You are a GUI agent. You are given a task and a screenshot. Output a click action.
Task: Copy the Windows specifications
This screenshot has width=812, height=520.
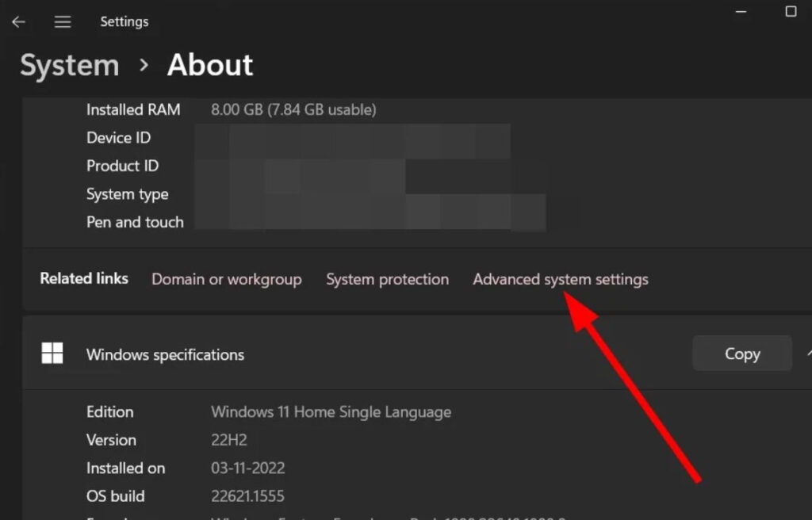coord(742,354)
